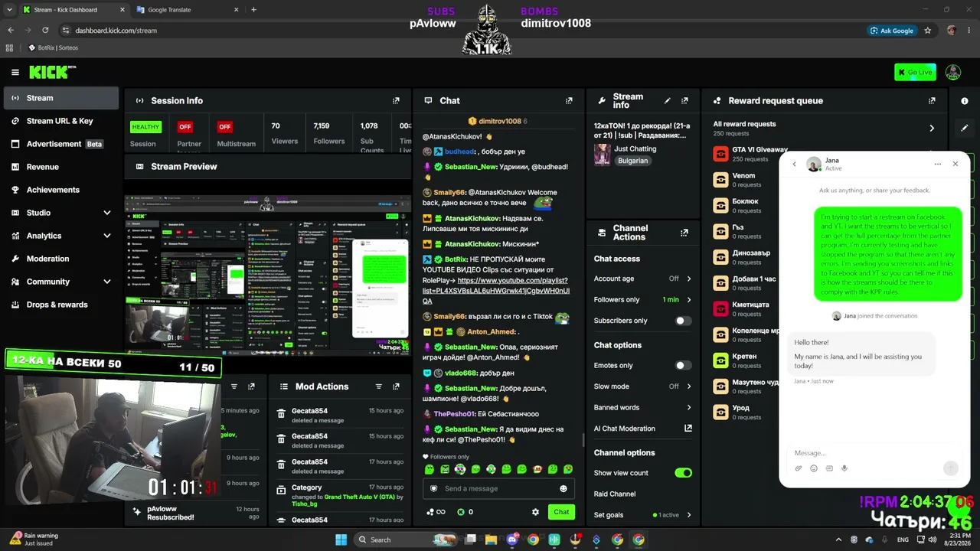Open File Explorer from the taskbar

tap(491, 540)
